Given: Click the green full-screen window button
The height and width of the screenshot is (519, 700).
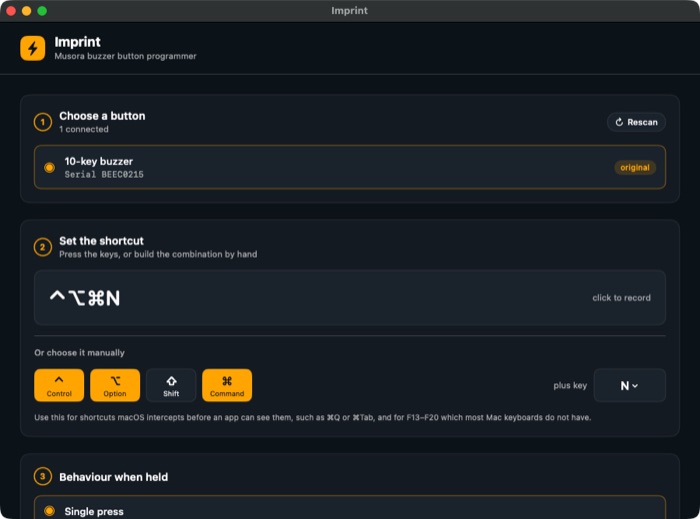Looking at the screenshot, I should (42, 11).
